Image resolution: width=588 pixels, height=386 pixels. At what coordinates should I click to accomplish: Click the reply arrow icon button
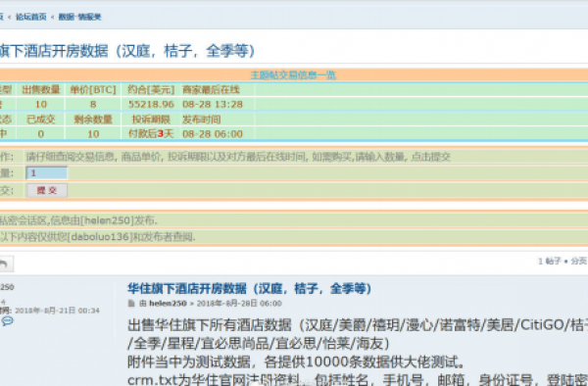[x=6, y=264]
